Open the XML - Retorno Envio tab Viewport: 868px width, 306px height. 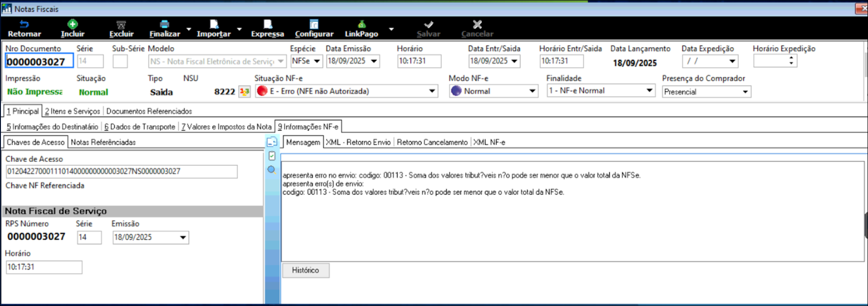tap(358, 142)
